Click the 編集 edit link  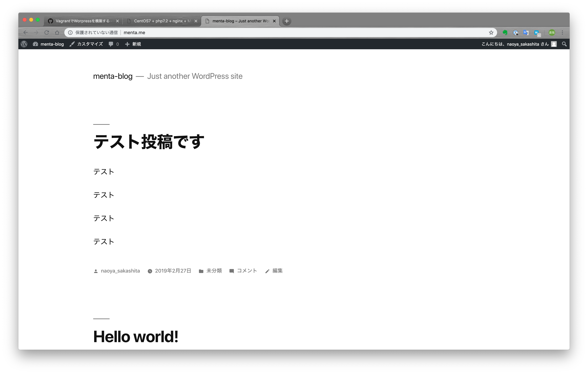point(277,271)
